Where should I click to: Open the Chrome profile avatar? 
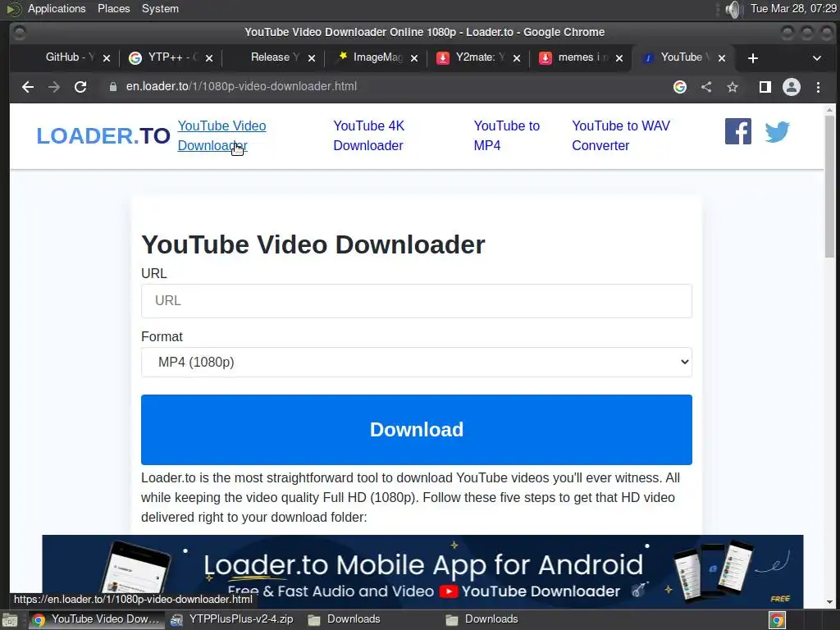coord(792,87)
